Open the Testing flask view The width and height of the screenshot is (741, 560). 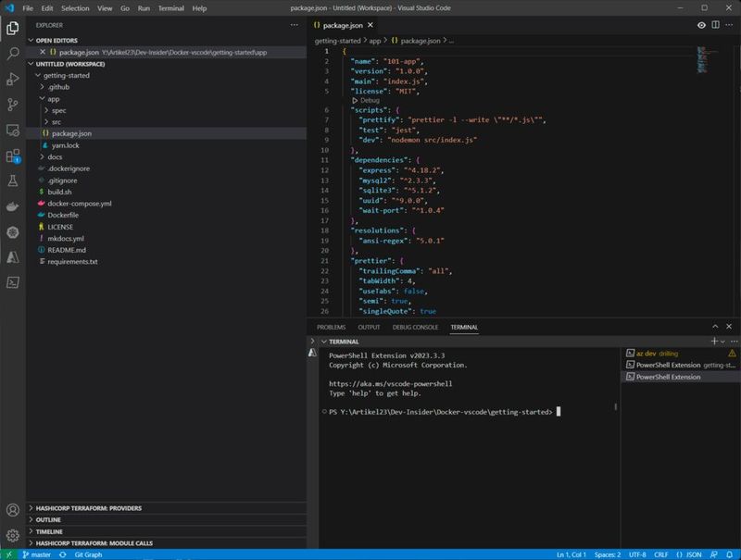pos(13,180)
